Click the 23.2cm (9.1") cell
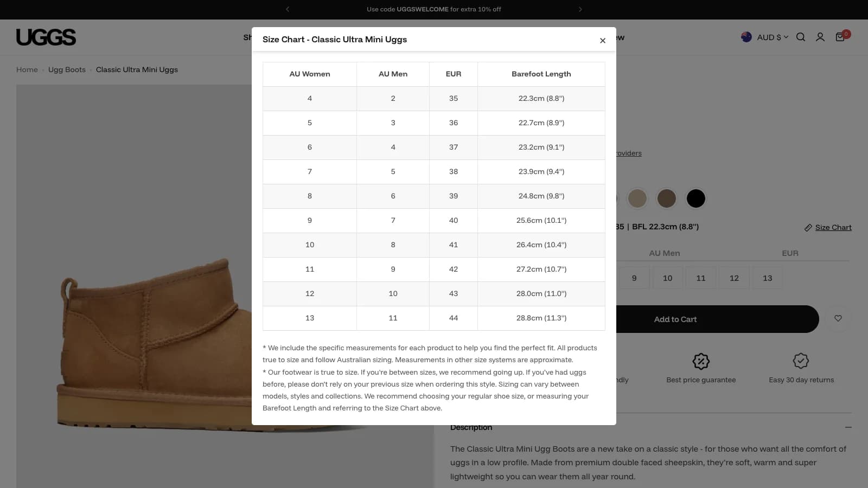Image resolution: width=868 pixels, height=488 pixels. (x=541, y=147)
